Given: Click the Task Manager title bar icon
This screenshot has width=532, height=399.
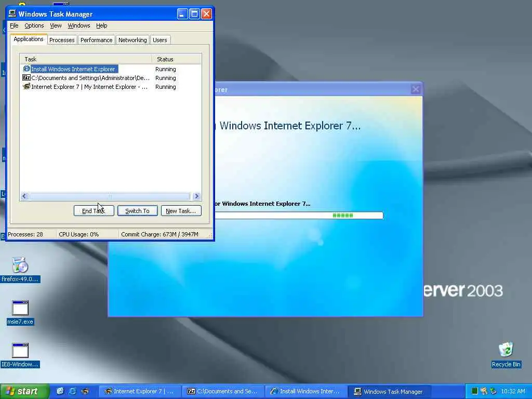Looking at the screenshot, I should click(12, 14).
